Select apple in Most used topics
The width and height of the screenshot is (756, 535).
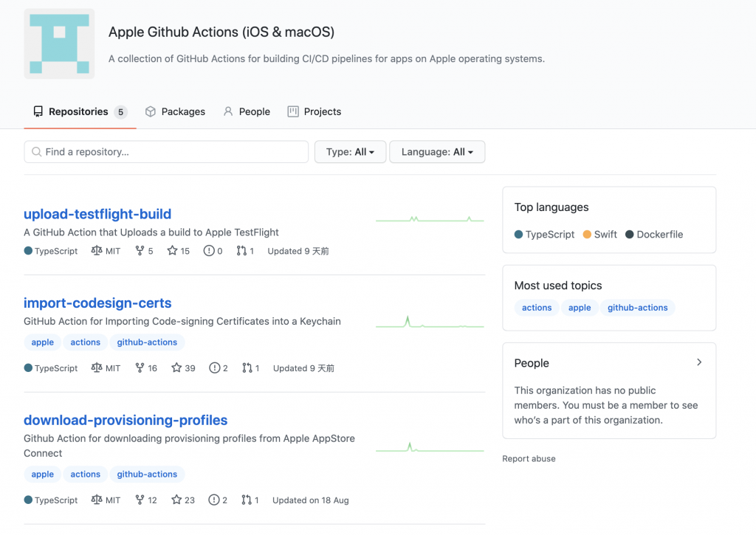click(x=580, y=308)
